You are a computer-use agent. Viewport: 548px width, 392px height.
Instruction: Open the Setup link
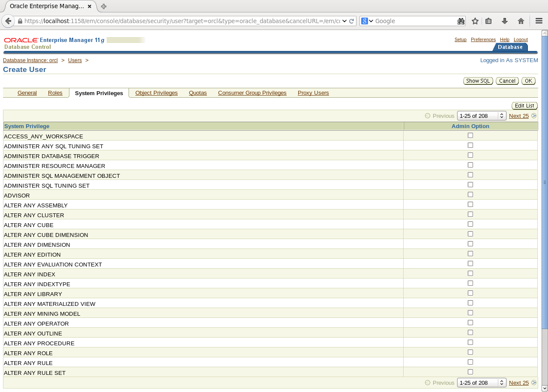point(461,39)
